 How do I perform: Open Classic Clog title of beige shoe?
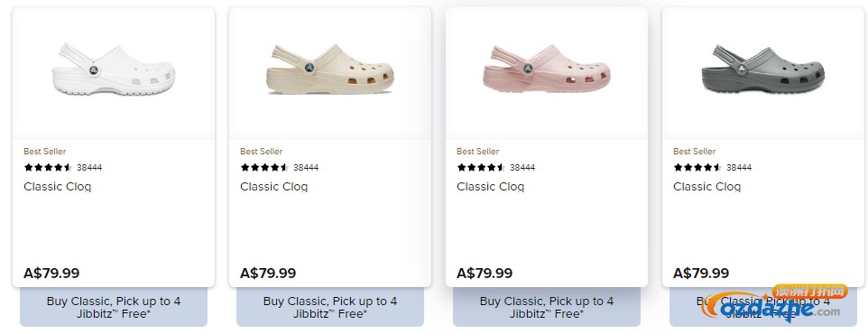(x=274, y=187)
